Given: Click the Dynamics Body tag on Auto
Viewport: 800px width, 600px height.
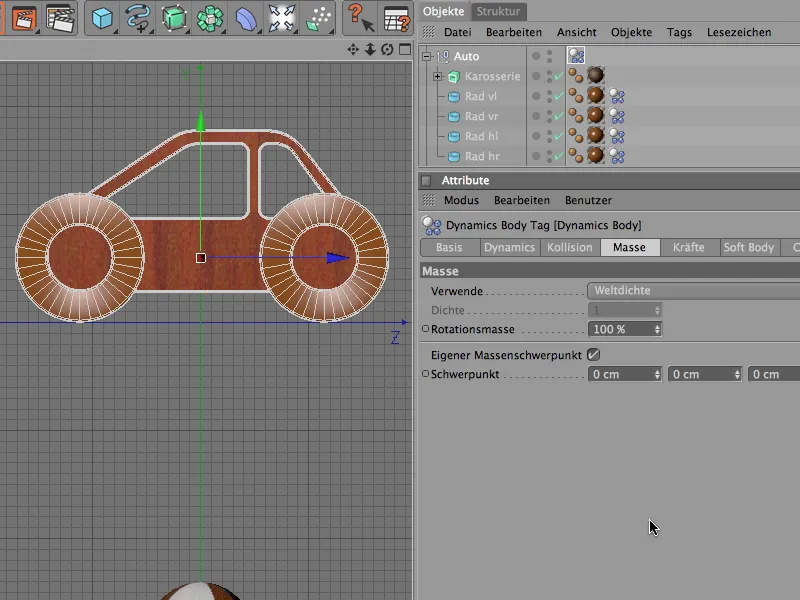Looking at the screenshot, I should pyautogui.click(x=577, y=57).
